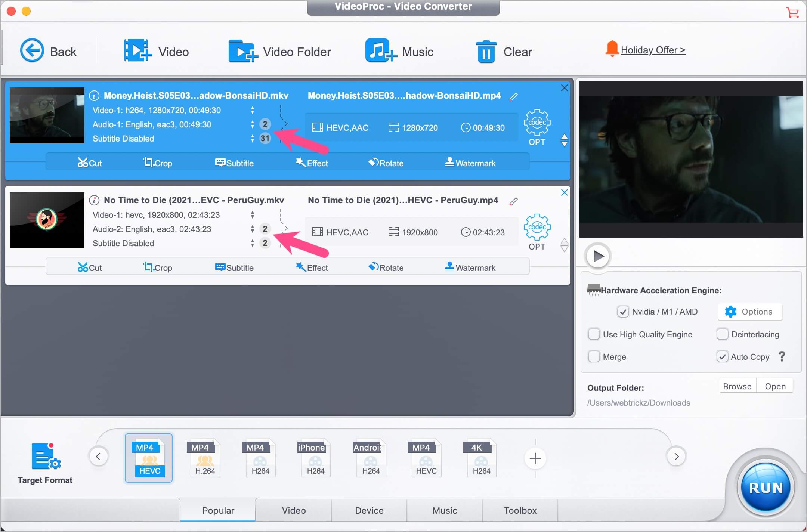The height and width of the screenshot is (532, 807).
Task: Open the Holiday Offer link
Action: (x=653, y=50)
